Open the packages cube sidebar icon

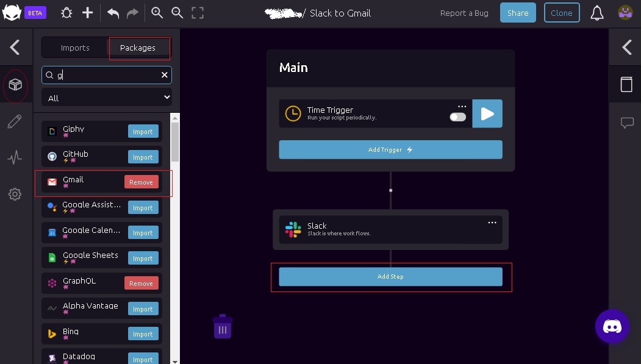tap(15, 85)
